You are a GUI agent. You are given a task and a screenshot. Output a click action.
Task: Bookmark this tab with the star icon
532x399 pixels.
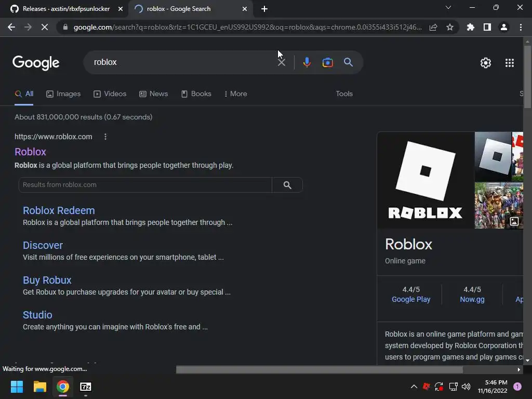(450, 27)
